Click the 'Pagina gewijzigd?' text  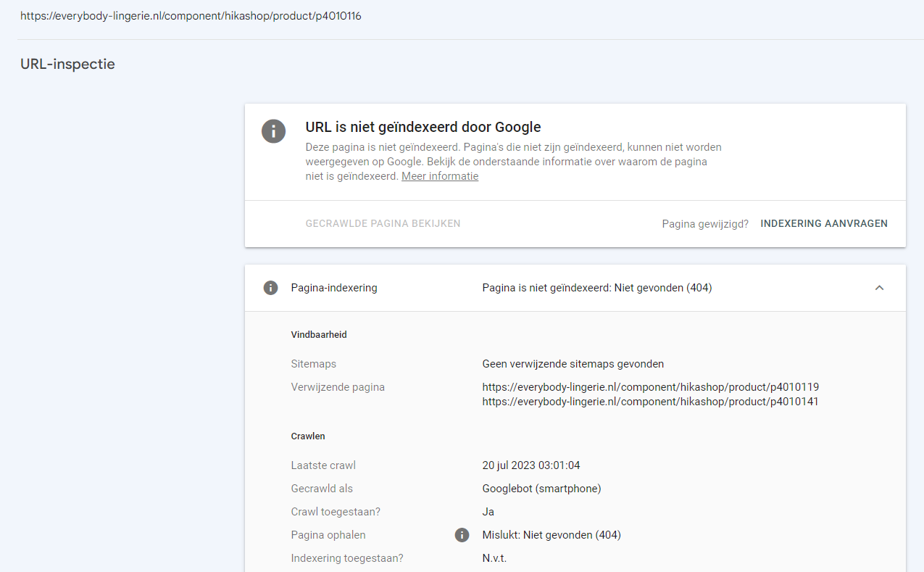[704, 224]
